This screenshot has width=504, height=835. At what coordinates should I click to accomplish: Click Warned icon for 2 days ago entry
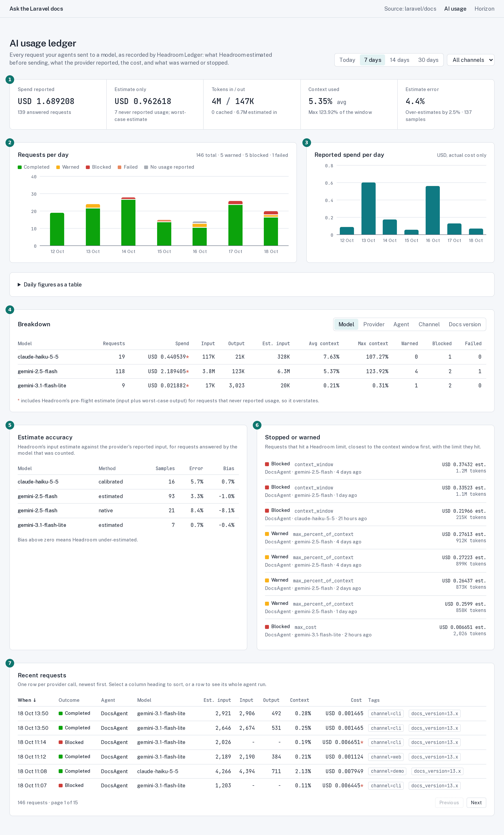pos(267,580)
